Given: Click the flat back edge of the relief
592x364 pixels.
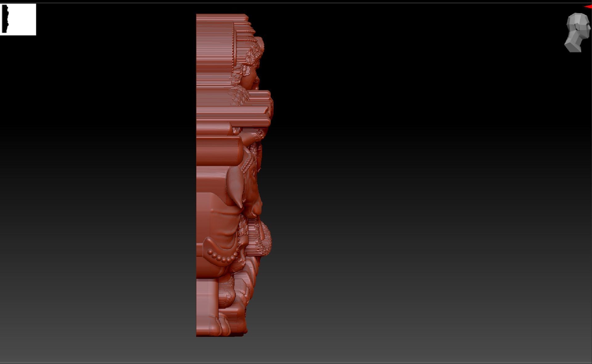Looking at the screenshot, I should [197, 185].
